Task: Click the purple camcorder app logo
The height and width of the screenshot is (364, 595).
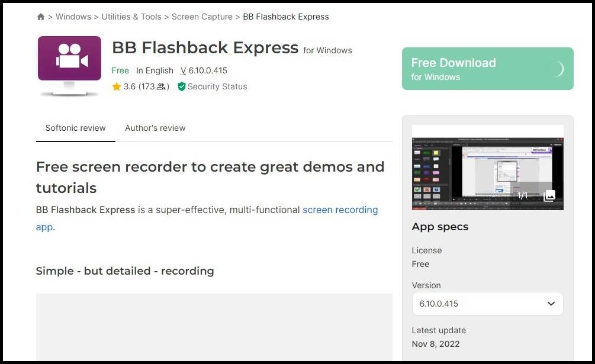Action: point(69,62)
